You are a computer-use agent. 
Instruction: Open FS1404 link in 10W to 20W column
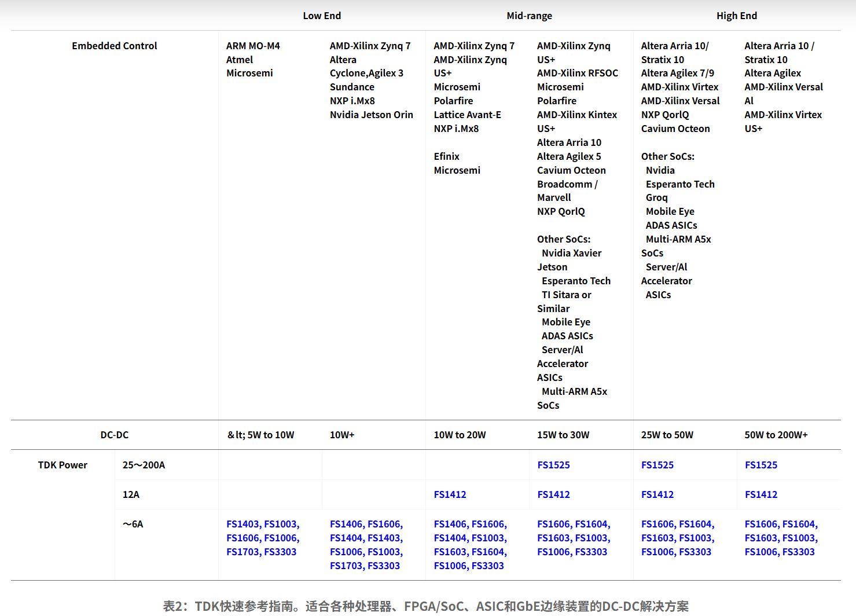coord(450,538)
